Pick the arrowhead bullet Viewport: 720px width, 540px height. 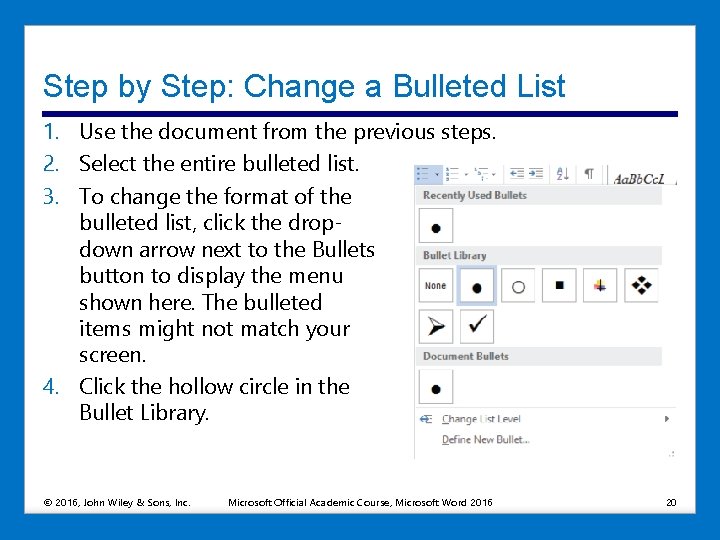point(436,326)
